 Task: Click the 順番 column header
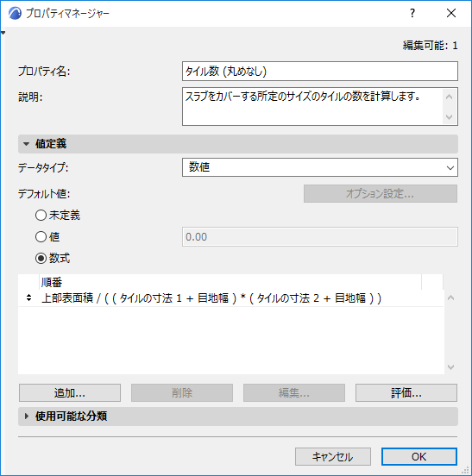[x=230, y=282]
